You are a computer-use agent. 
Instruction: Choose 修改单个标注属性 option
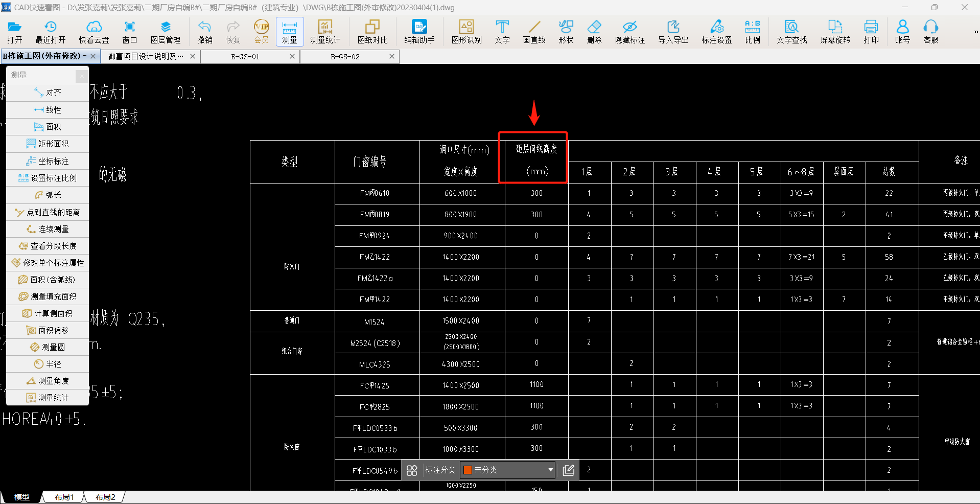point(48,263)
